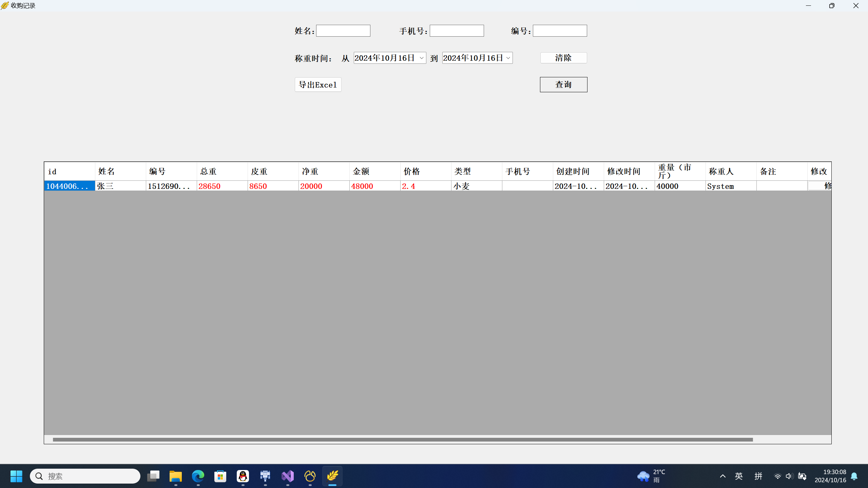This screenshot has width=868, height=488.
Task: Click the 手机号 phone input field
Action: [x=457, y=31]
